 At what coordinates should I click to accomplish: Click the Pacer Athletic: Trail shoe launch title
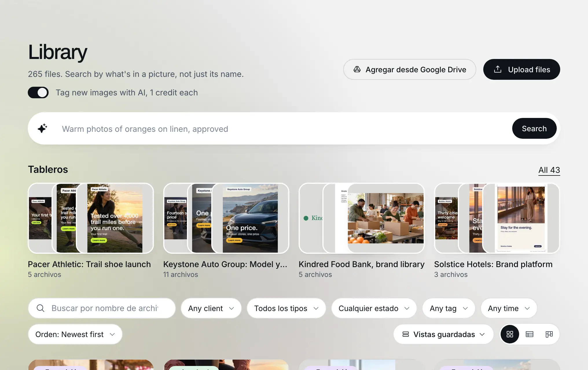coord(89,264)
